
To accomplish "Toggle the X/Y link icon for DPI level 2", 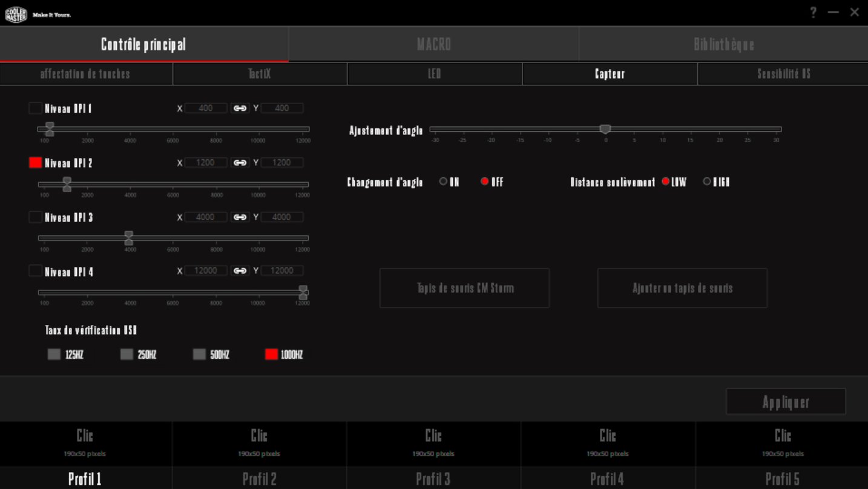I will (240, 163).
